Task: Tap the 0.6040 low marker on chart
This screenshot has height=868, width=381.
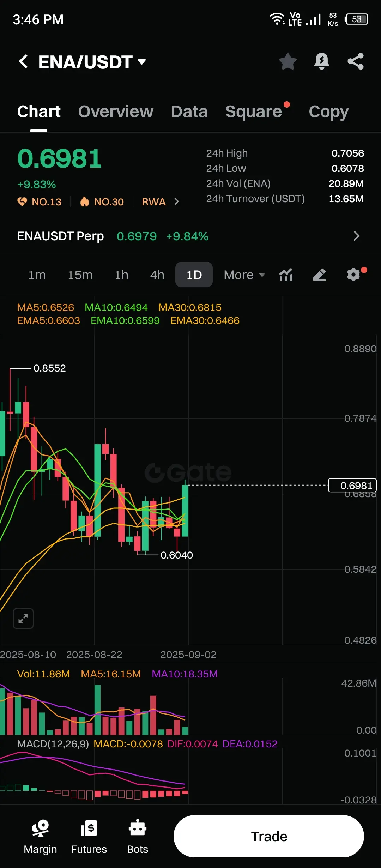Action: pyautogui.click(x=177, y=555)
